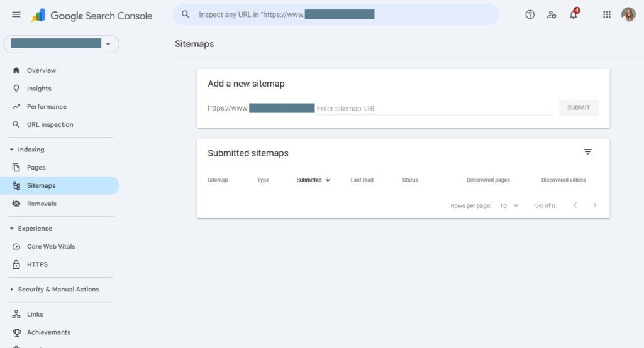Click the Links network icon
Screen dimensions: 644x348
(x=16, y=314)
